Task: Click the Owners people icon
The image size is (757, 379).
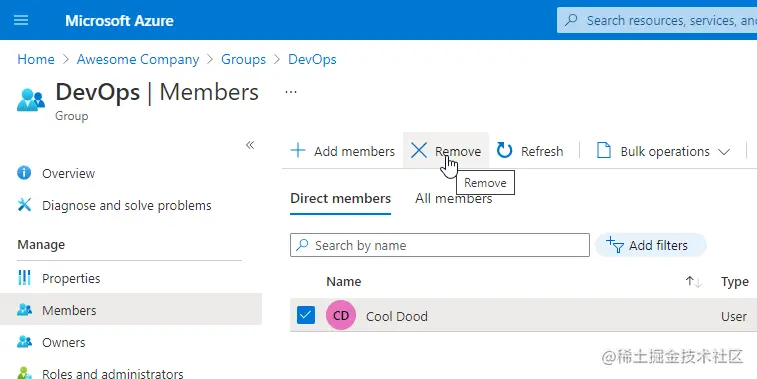Action: click(24, 342)
